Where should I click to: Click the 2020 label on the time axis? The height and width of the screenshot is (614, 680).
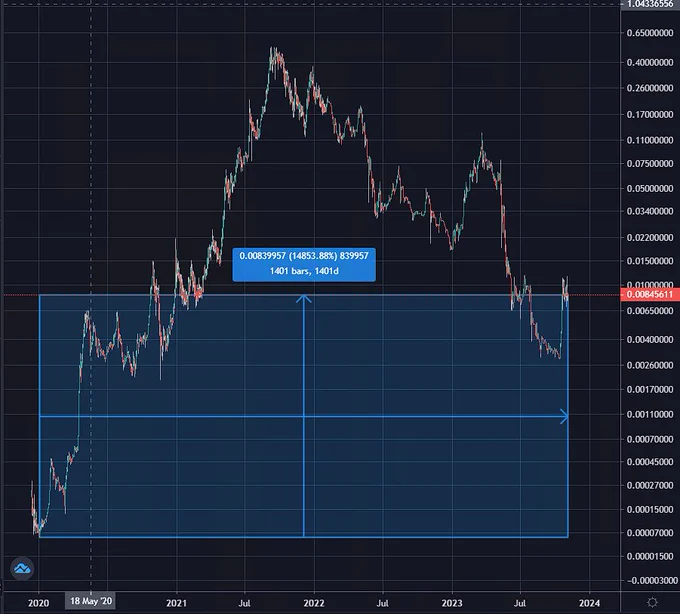pyautogui.click(x=39, y=603)
